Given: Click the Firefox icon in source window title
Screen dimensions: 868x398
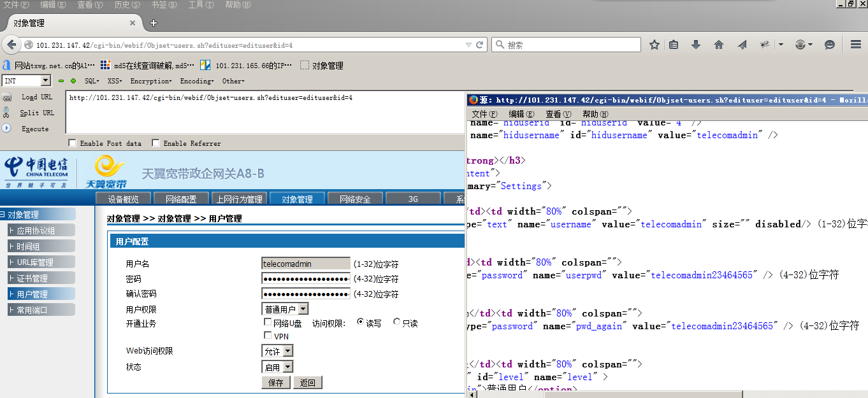Looking at the screenshot, I should 472,100.
